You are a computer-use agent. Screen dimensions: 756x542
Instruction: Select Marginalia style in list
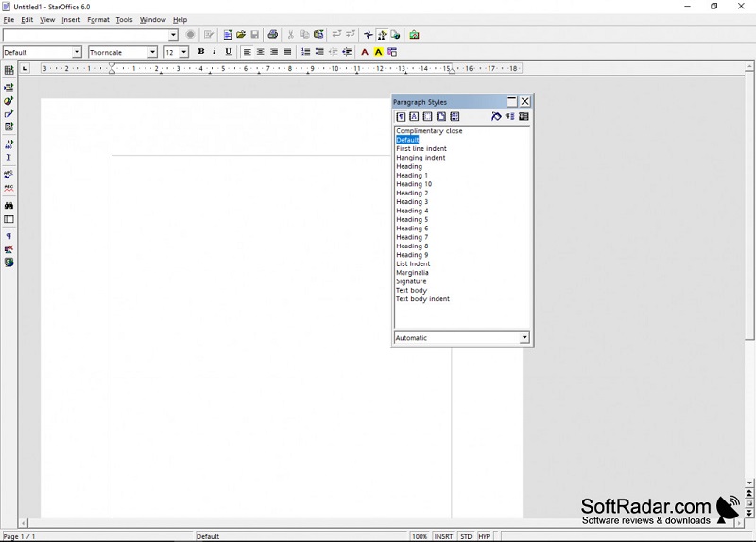coord(412,273)
